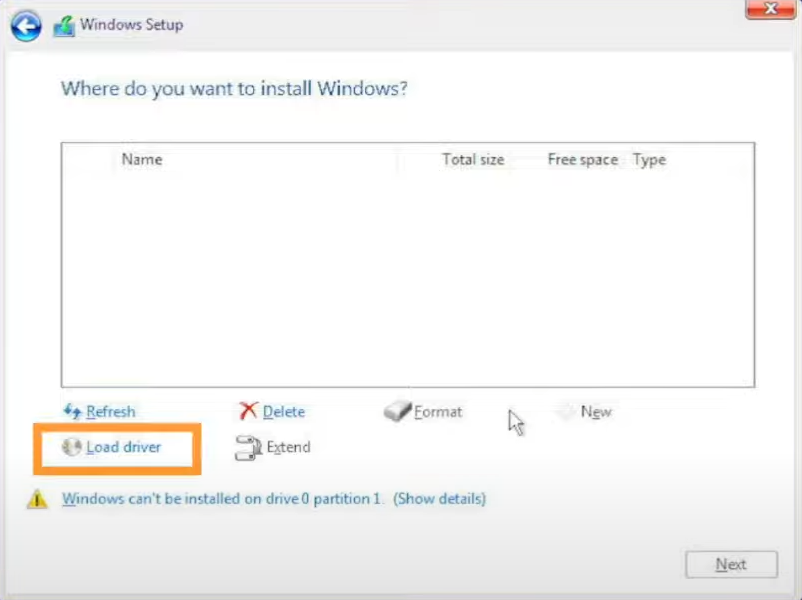802x600 pixels.
Task: Click the 'Where do you want to install Windows?' heading
Action: (x=234, y=88)
